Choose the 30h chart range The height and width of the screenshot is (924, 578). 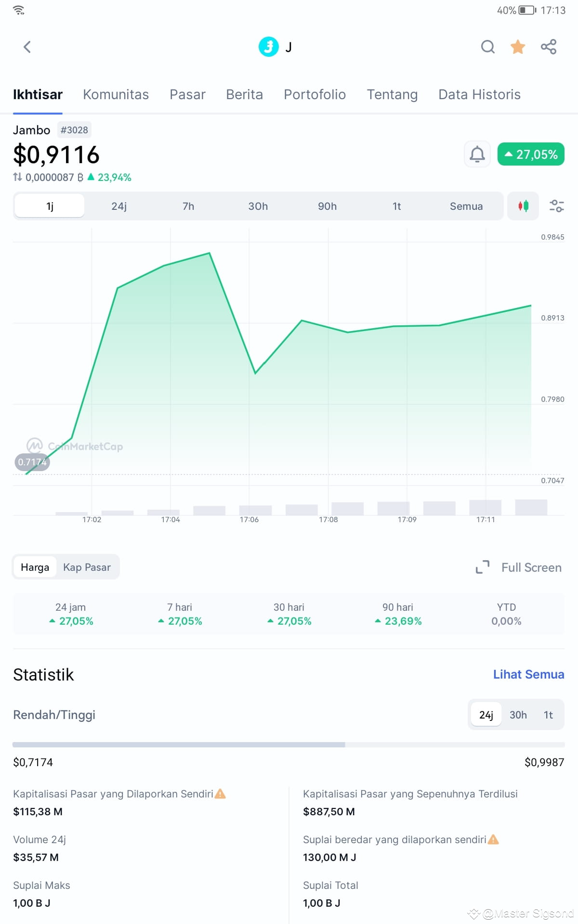click(x=258, y=206)
